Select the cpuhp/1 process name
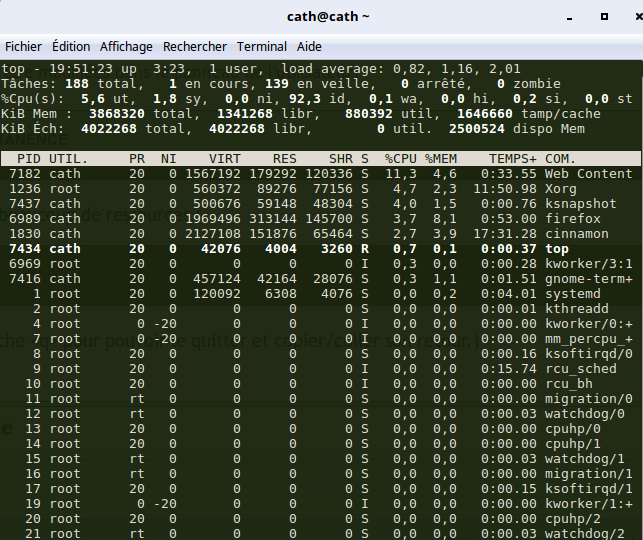Image resolution: width=643 pixels, height=540 pixels. coord(572,444)
